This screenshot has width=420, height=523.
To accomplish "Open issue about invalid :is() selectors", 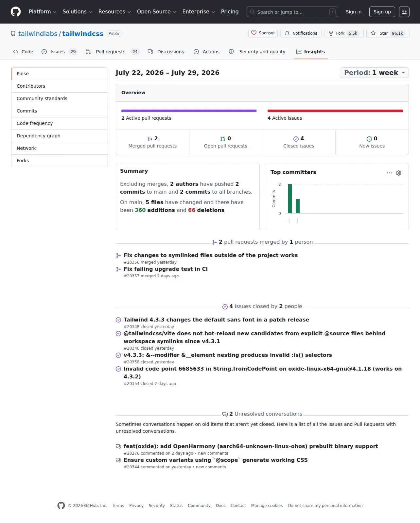I will coord(228,355).
